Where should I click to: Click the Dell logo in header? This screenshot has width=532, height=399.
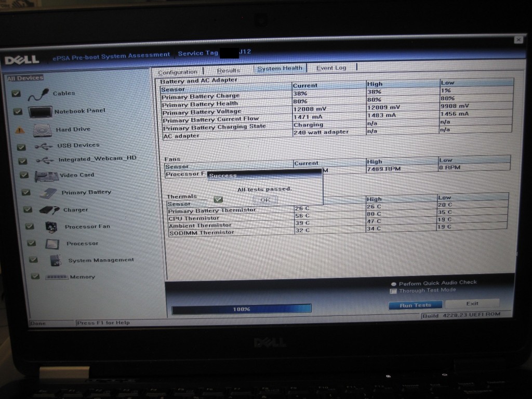22,60
